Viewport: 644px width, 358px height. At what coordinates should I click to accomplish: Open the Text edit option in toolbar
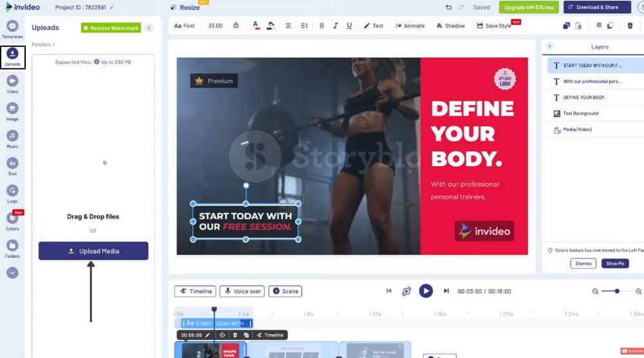coord(374,26)
